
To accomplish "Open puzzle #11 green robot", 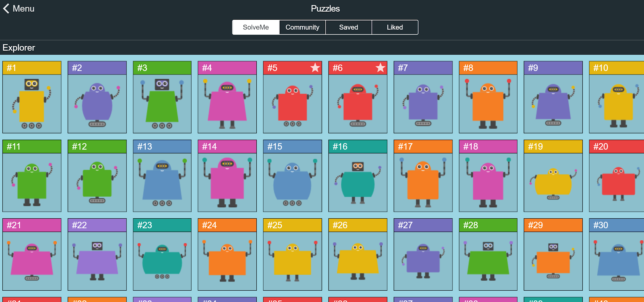I will (32, 176).
